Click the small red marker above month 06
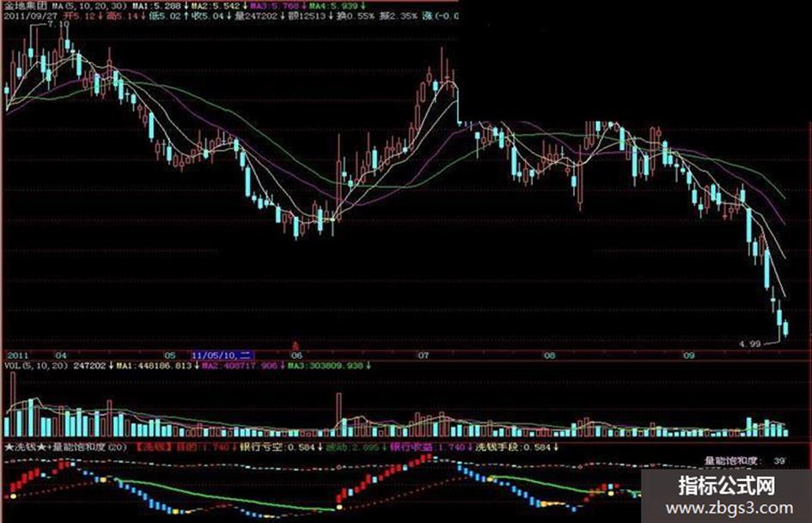The height and width of the screenshot is (523, 812). coord(296,344)
